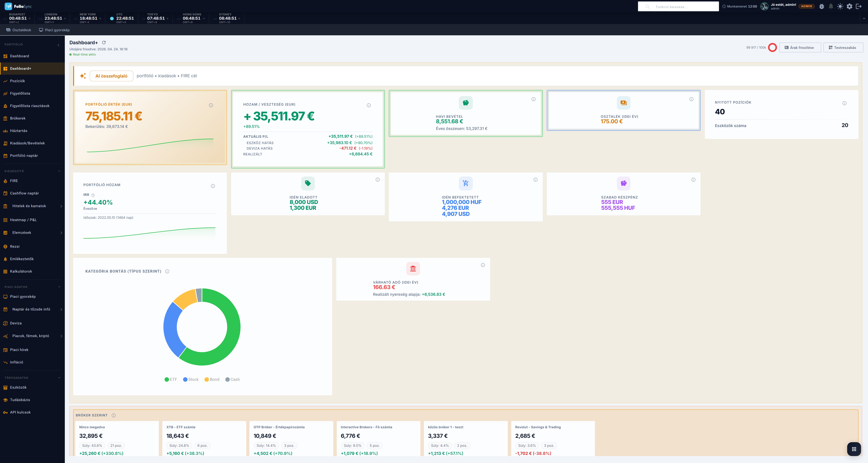Screen dimensions: 868x463
Task: Expand Piacok, fémek, kriptó submenu
Action: 61,336
